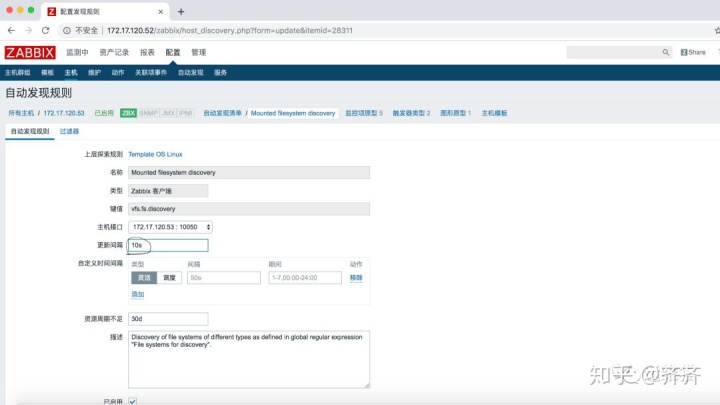Click the Share button

[x=693, y=52]
